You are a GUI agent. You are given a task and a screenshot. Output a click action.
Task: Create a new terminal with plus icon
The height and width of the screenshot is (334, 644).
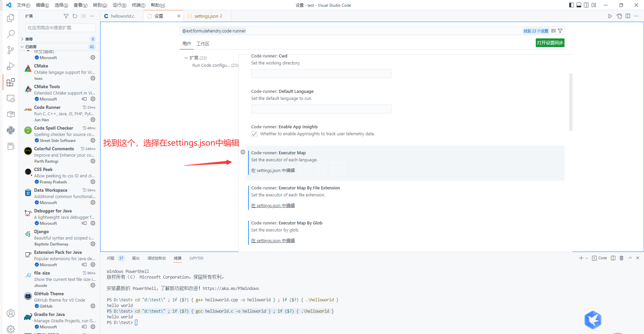tap(581, 258)
